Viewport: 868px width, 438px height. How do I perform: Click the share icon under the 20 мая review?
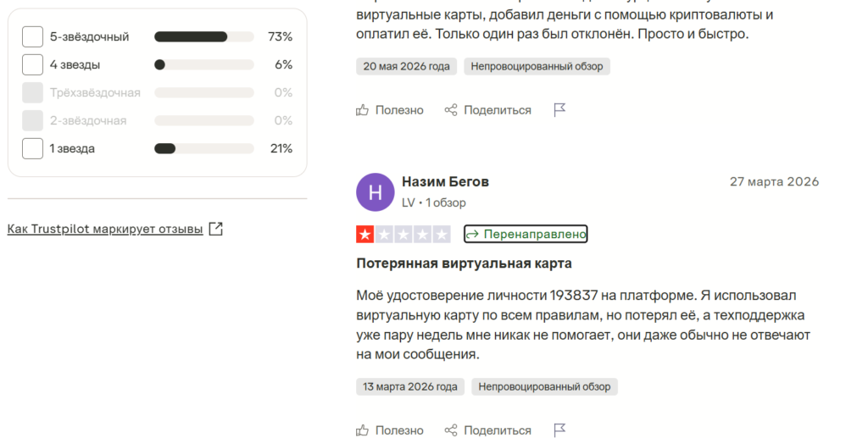point(451,110)
